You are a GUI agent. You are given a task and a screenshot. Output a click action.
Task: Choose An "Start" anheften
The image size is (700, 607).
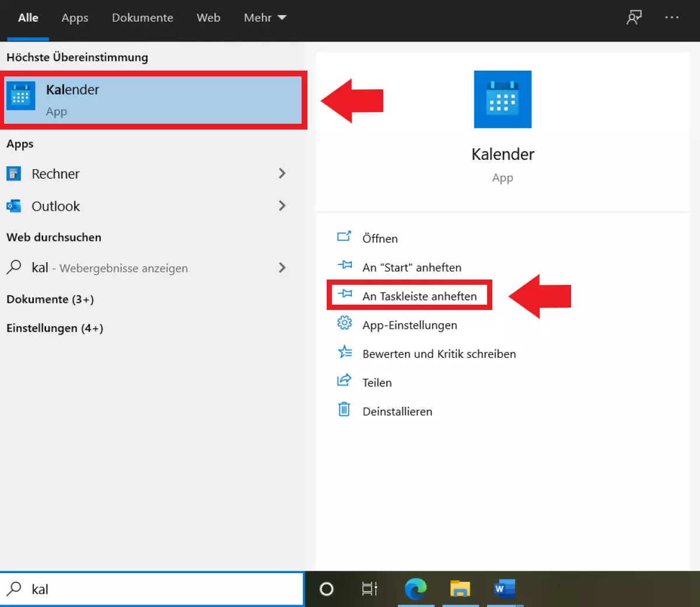[411, 267]
